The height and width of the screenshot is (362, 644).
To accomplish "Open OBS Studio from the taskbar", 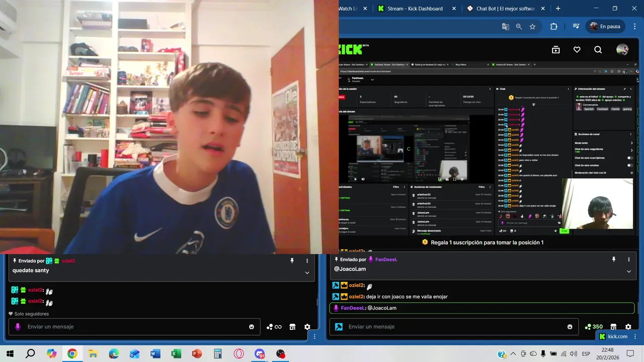I will [280, 354].
